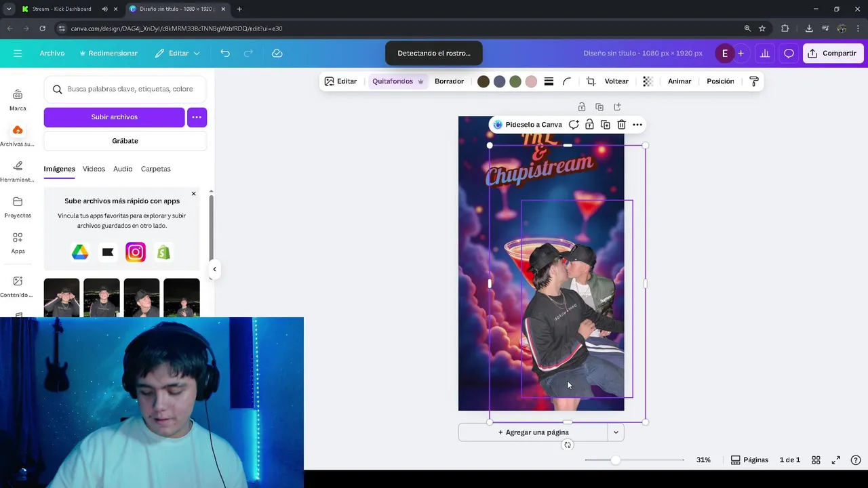Connect Google Drive app

tap(80, 252)
